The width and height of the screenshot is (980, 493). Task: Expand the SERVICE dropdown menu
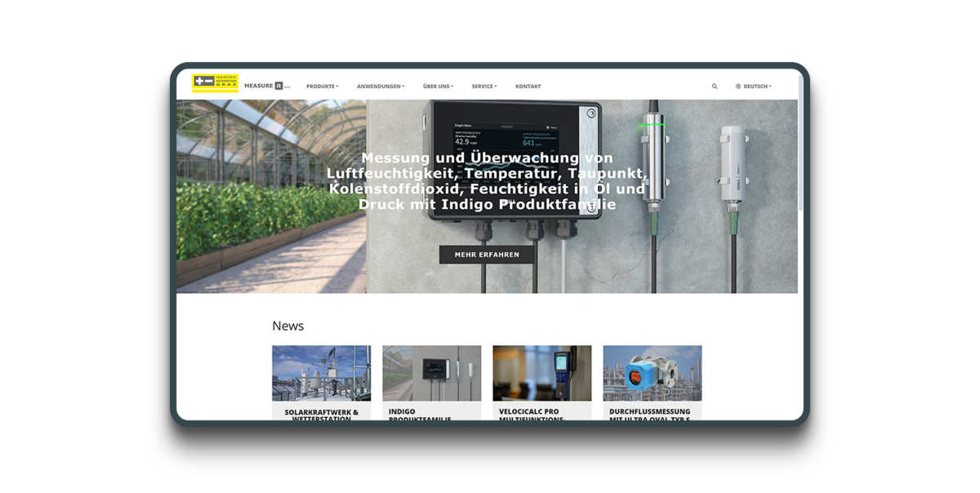click(483, 86)
